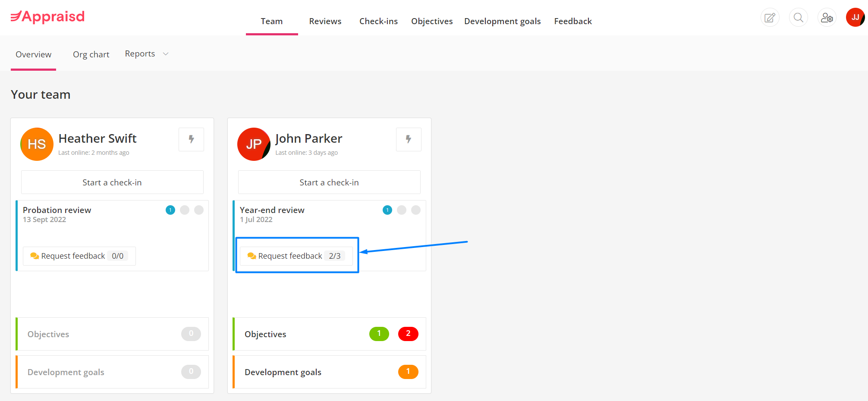
Task: Open John Parker's profile name link
Action: click(x=309, y=138)
